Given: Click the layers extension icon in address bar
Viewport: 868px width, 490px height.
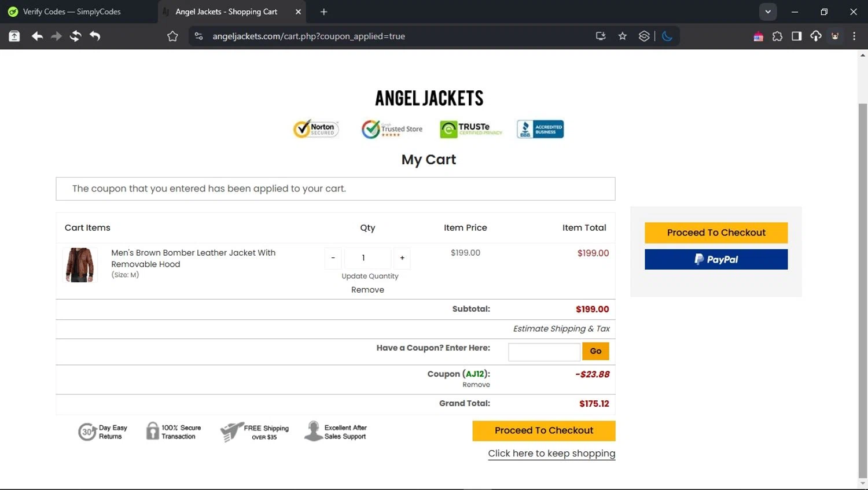Looking at the screenshot, I should click(x=644, y=36).
